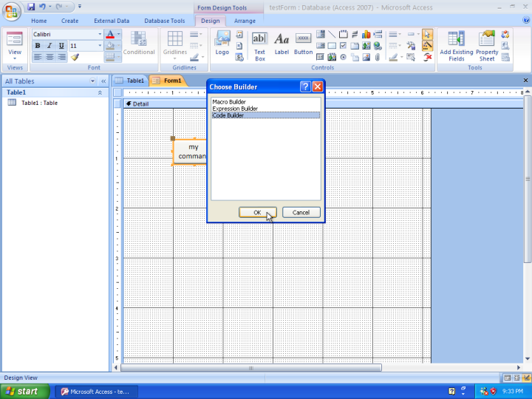Screen dimensions: 532x399
Task: Click the Line Color pen swatch
Action: 394,57
